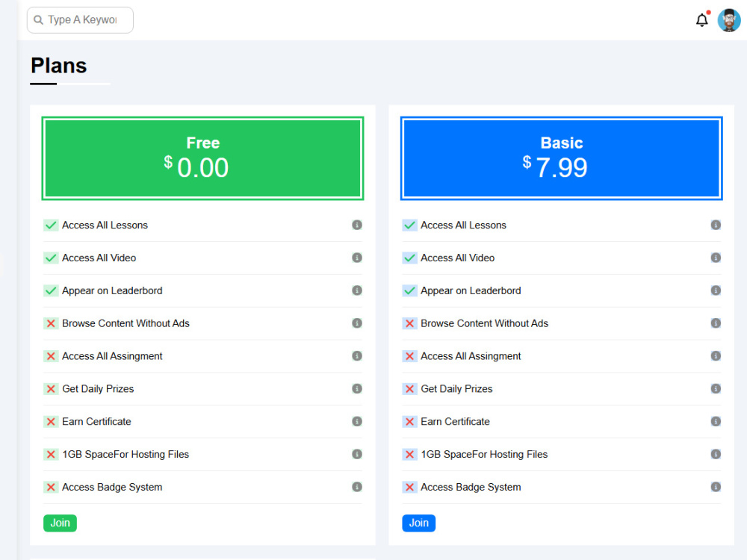Click check mark beside Free Appear on Leaderbord
The width and height of the screenshot is (747, 560).
51,290
